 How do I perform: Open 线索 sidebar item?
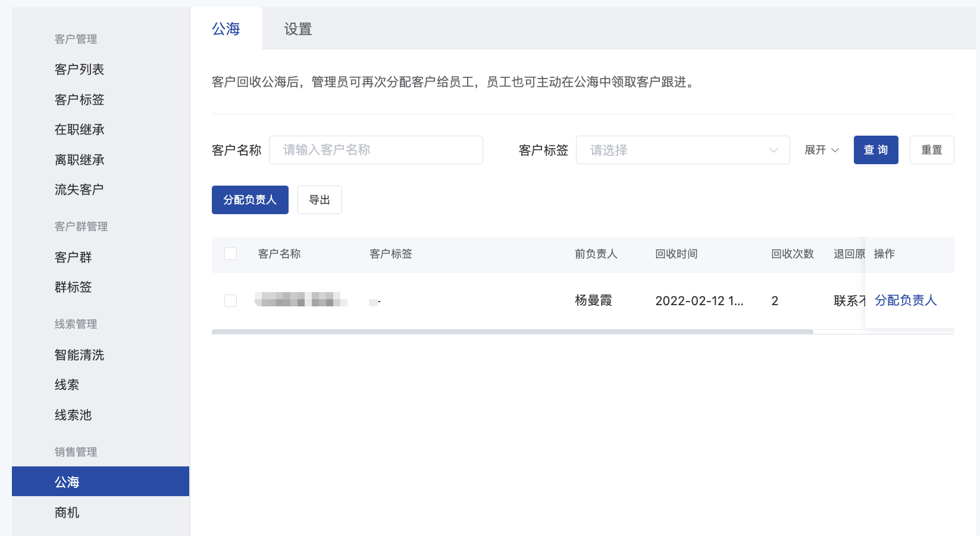click(67, 385)
